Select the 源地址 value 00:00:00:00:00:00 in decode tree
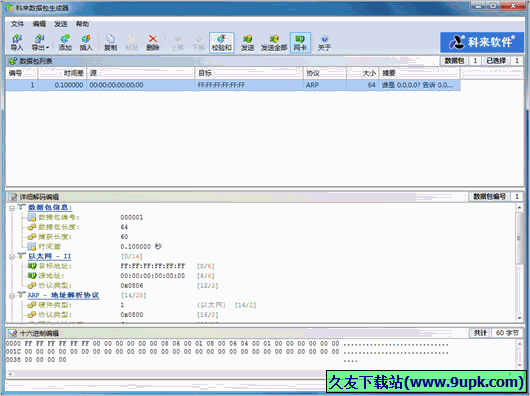This screenshot has height=396, width=530. (x=153, y=276)
